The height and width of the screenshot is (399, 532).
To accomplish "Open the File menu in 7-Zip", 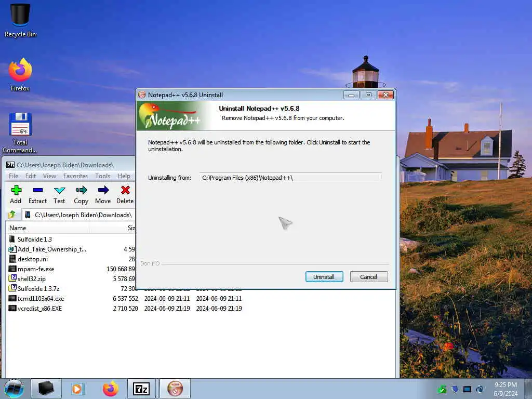I will click(x=14, y=176).
